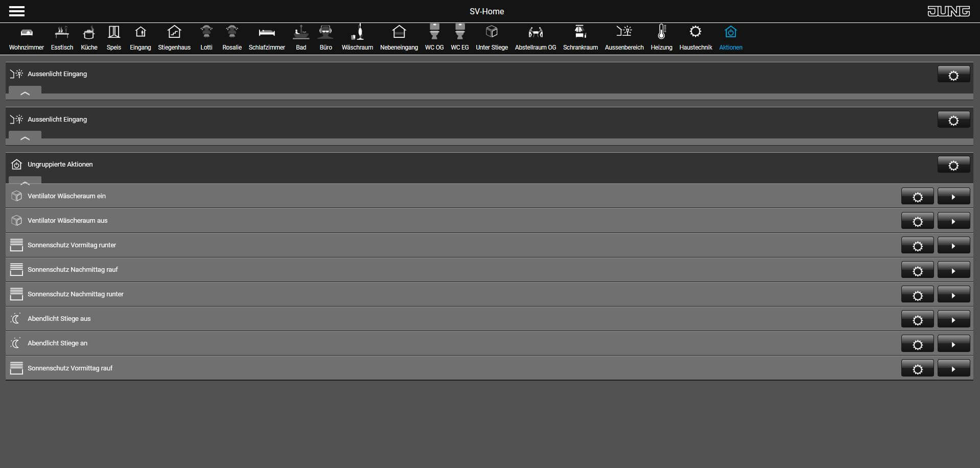The width and height of the screenshot is (980, 468).
Task: Open the hamburger menu
Action: [x=17, y=11]
